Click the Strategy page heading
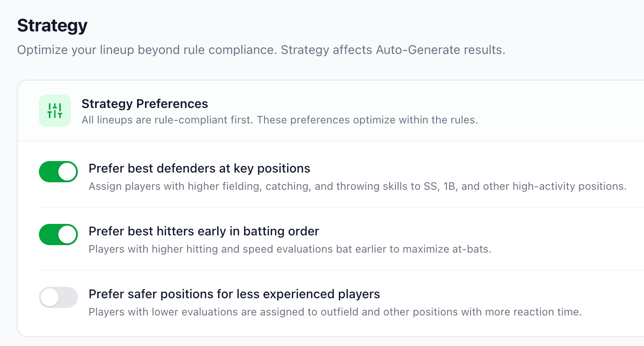The height and width of the screenshot is (346, 644). pos(52,25)
